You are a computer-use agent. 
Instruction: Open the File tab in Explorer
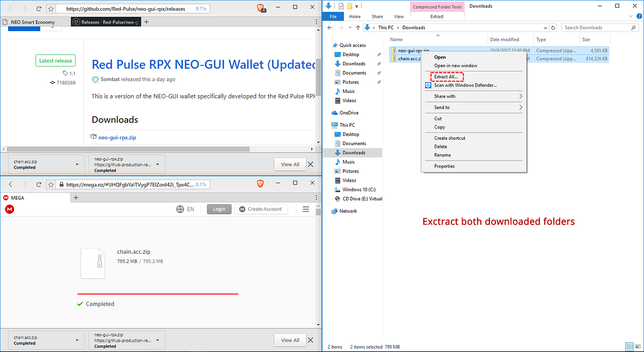pos(333,17)
